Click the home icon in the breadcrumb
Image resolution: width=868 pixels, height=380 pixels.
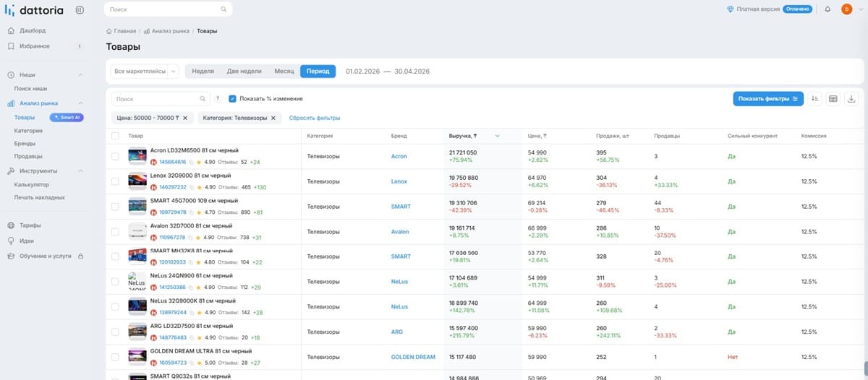(109, 31)
